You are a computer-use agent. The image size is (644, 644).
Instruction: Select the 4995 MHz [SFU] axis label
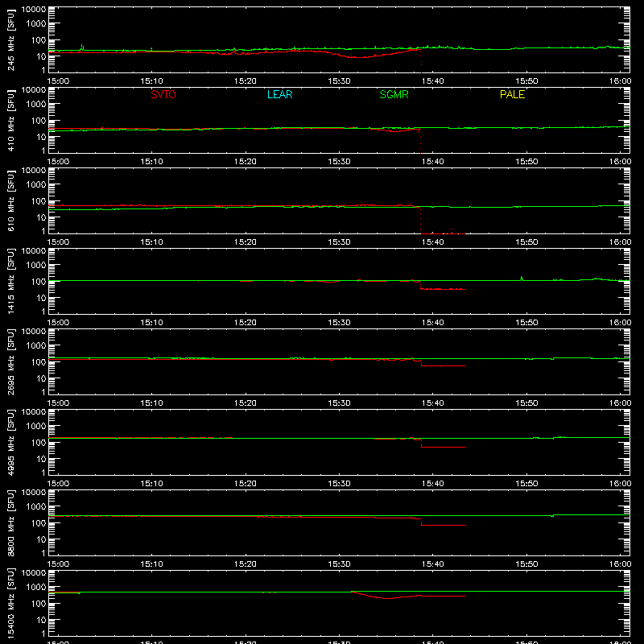tap(10, 442)
